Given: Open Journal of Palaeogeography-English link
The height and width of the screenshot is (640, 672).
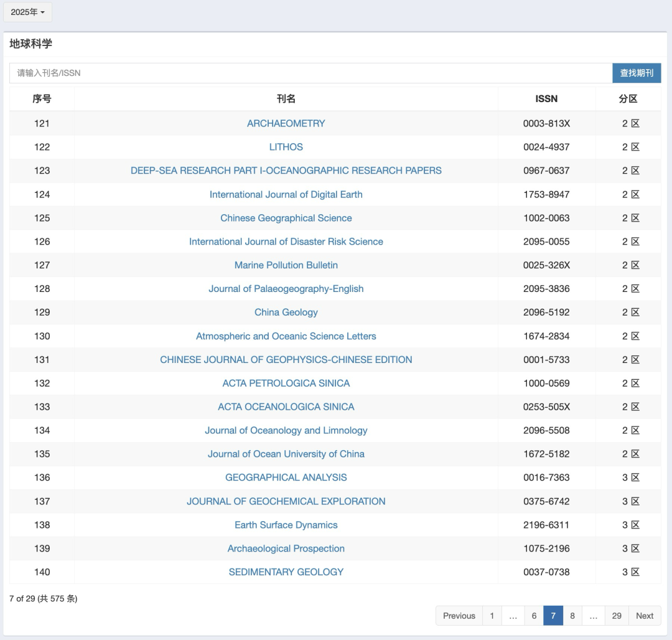Looking at the screenshot, I should click(286, 289).
